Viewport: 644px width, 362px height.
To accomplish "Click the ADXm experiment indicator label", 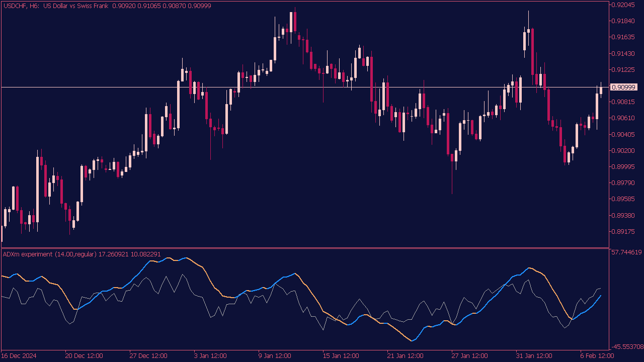I will click(82, 254).
